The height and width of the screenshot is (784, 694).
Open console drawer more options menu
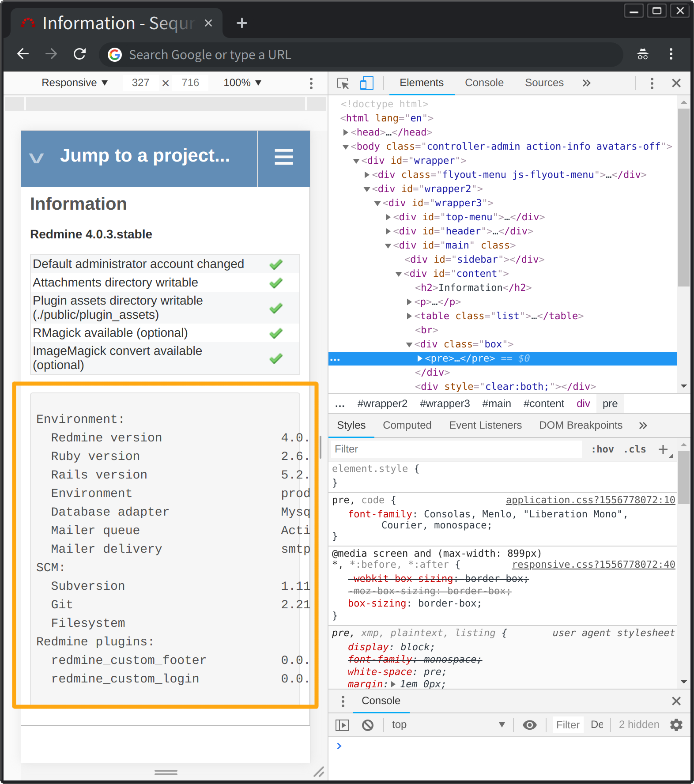pos(343,701)
